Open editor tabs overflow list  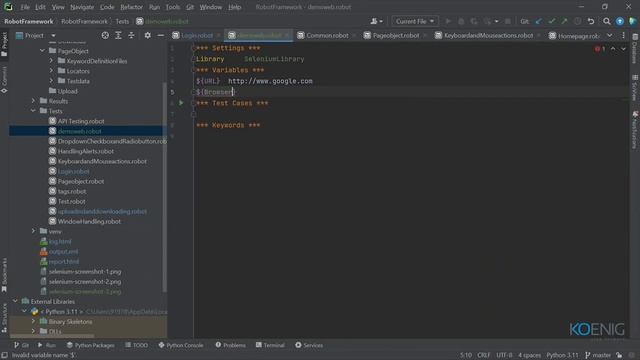click(609, 36)
